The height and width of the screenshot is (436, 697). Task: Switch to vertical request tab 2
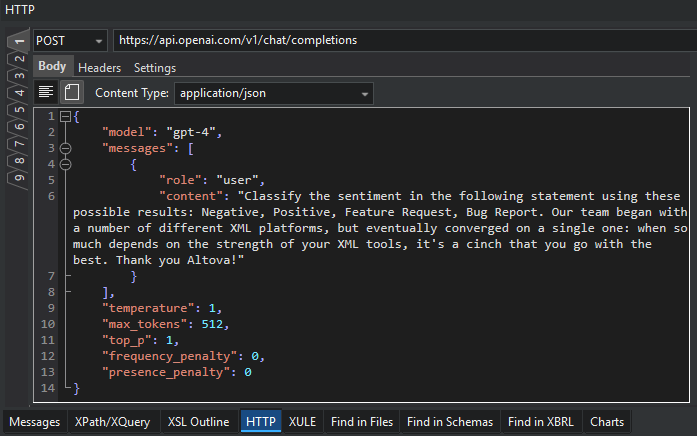tap(17, 58)
